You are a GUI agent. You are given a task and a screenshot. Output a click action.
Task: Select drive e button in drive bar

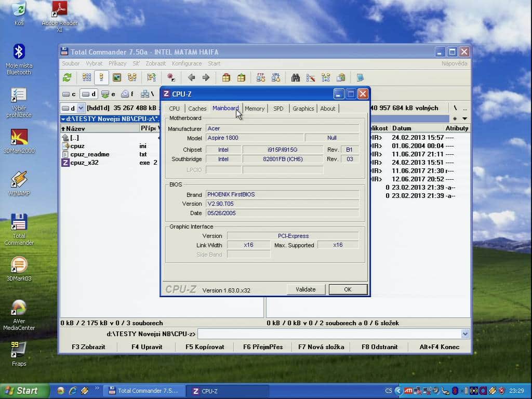[109, 94]
